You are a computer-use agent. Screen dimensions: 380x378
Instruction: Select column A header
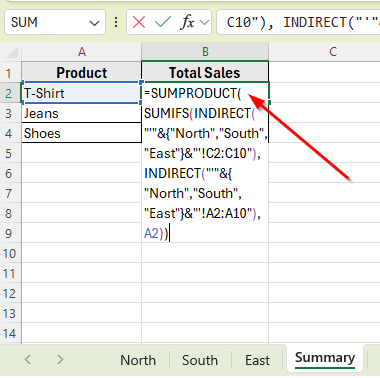tap(82, 52)
